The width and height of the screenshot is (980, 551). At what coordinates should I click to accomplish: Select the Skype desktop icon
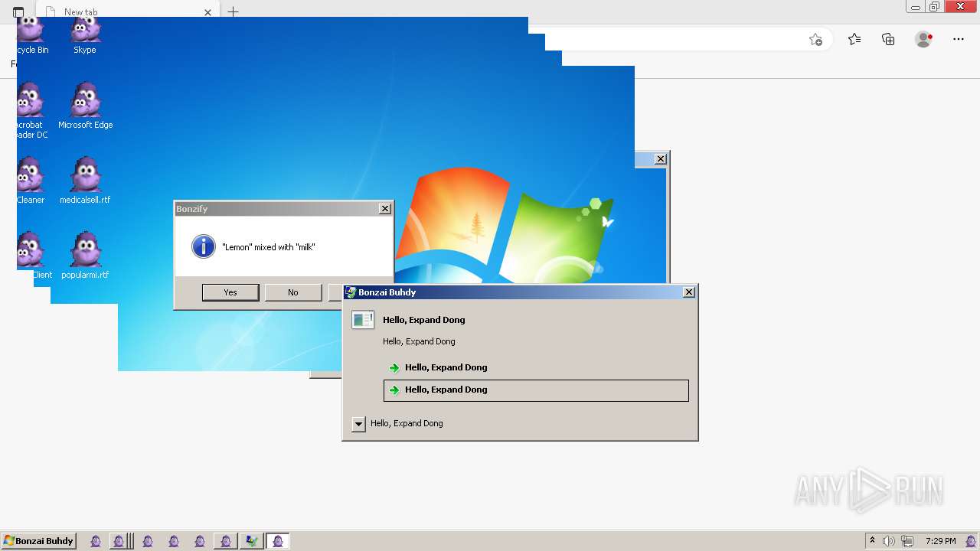tap(85, 36)
